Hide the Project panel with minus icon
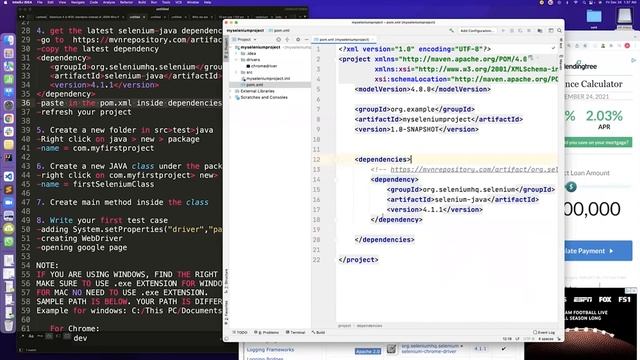Screen dimensions: 640x360 click(x=307, y=40)
